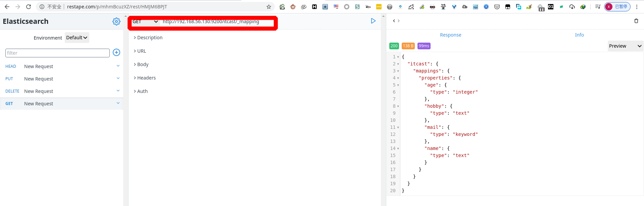The image size is (644, 206).
Task: Click the 200 status badge
Action: pyautogui.click(x=394, y=46)
